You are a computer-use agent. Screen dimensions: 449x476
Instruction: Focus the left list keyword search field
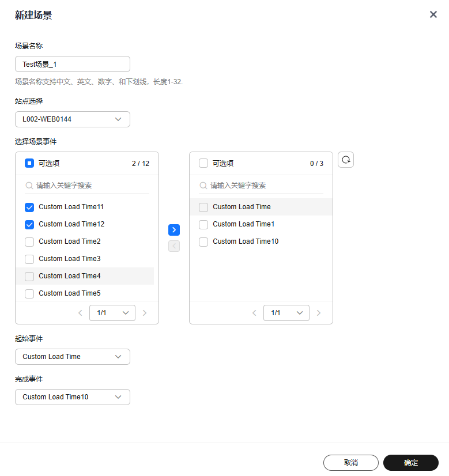pyautogui.click(x=87, y=186)
